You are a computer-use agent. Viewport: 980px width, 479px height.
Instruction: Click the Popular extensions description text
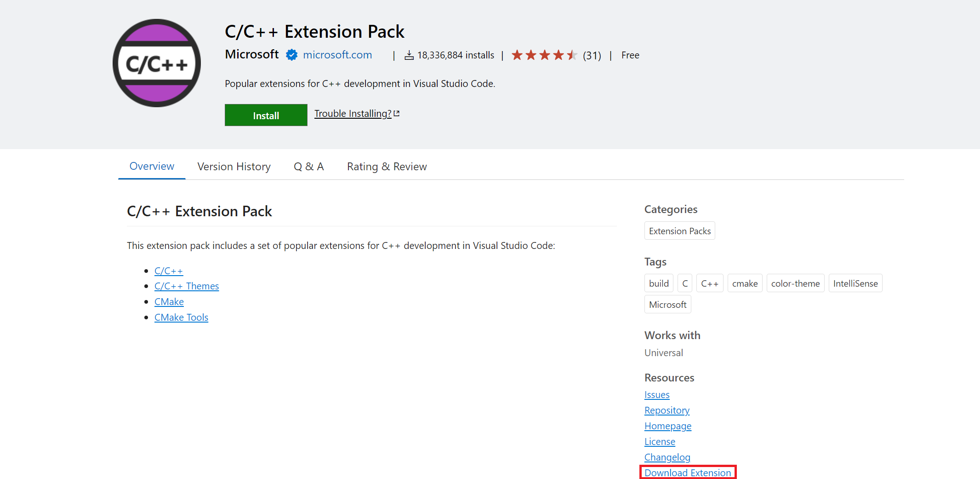360,84
